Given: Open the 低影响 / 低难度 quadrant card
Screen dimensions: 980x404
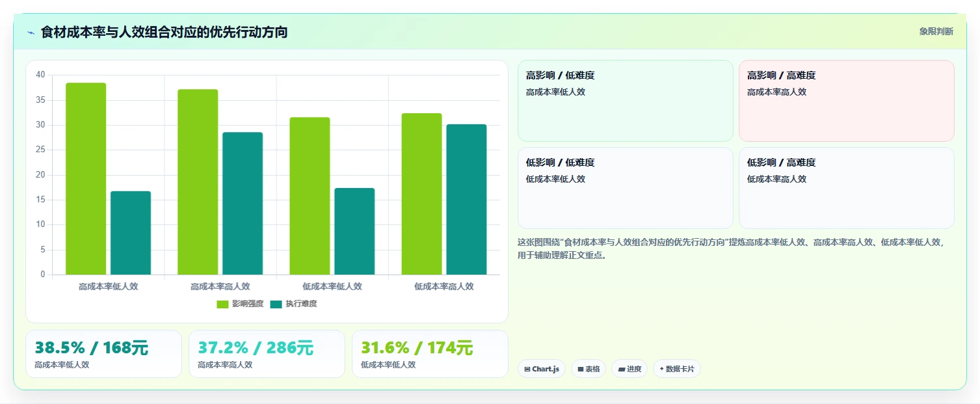Looking at the screenshot, I should (x=626, y=188).
